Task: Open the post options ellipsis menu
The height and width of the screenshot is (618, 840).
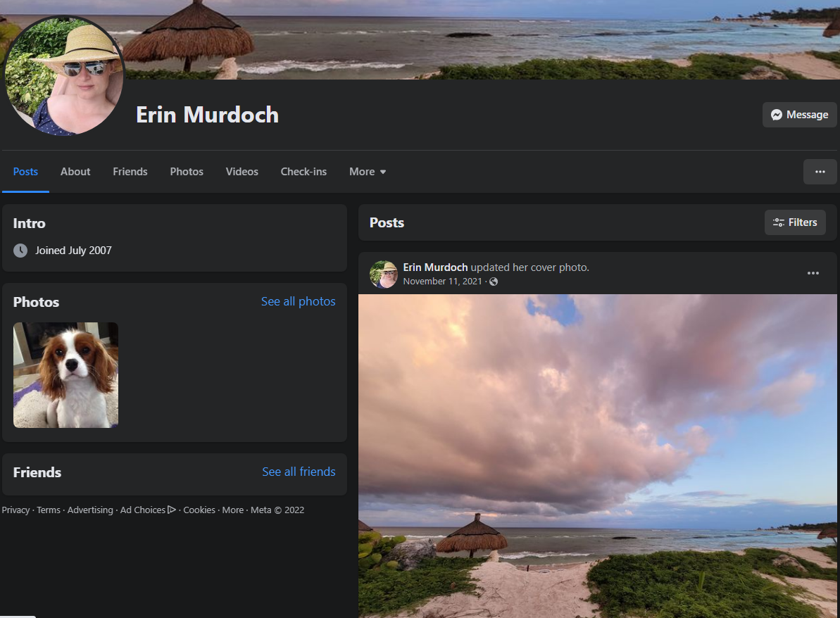Action: pos(813,273)
